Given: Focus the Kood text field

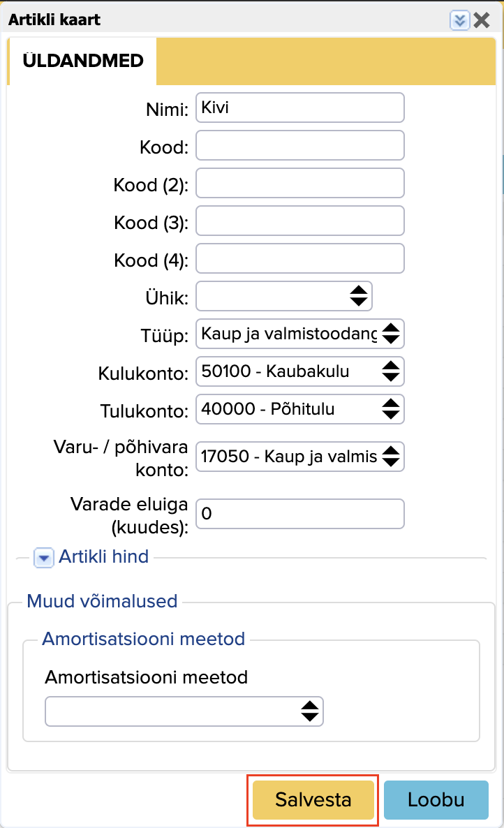Looking at the screenshot, I should 300,145.
